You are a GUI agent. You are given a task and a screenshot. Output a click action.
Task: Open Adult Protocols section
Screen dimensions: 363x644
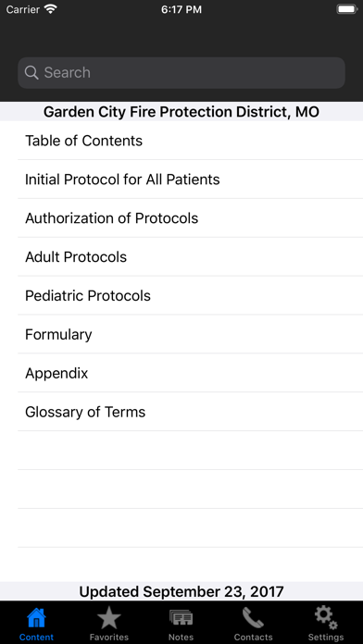191,256
